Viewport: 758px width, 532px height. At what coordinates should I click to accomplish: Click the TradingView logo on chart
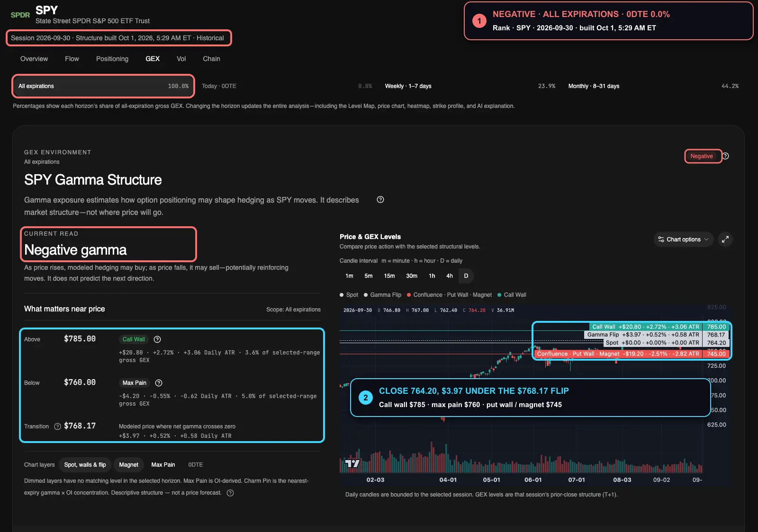point(352,463)
